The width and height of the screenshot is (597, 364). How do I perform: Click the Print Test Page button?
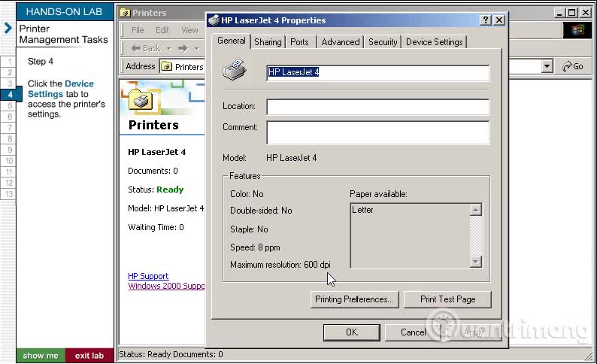(447, 299)
